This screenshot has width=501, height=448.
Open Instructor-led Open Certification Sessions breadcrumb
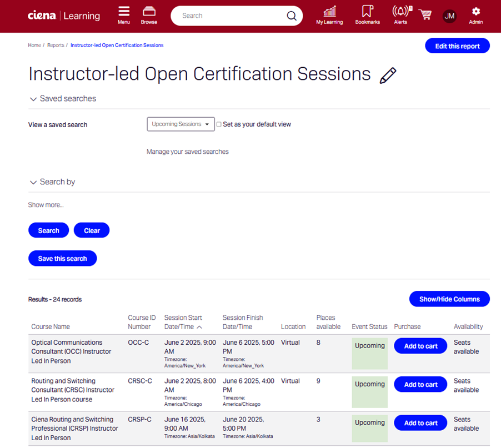click(x=117, y=46)
